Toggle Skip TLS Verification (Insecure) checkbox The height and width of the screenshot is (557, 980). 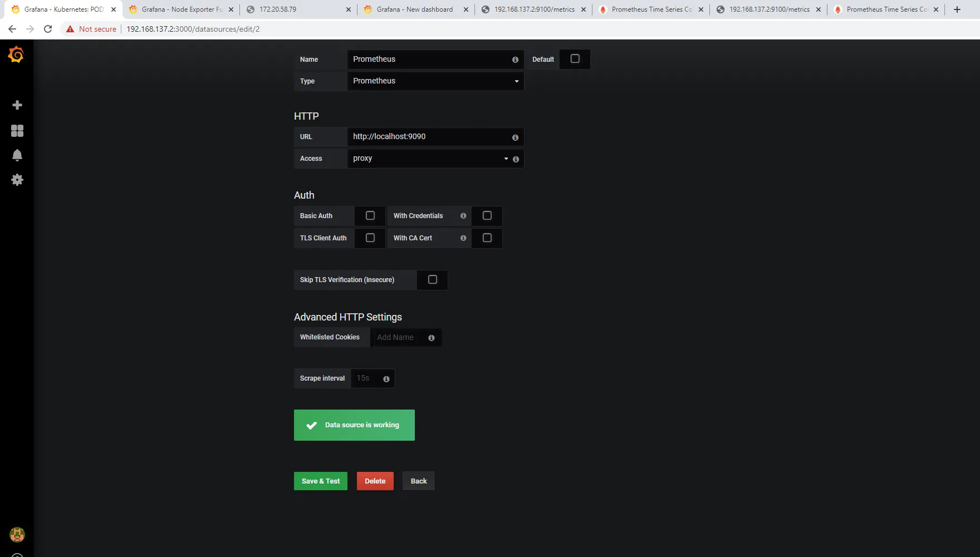pos(433,279)
